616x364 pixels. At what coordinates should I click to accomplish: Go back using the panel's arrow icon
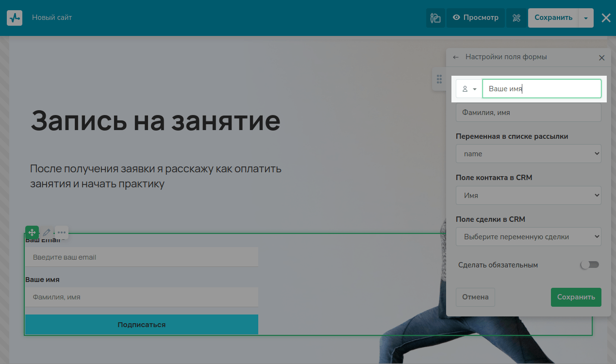point(456,57)
